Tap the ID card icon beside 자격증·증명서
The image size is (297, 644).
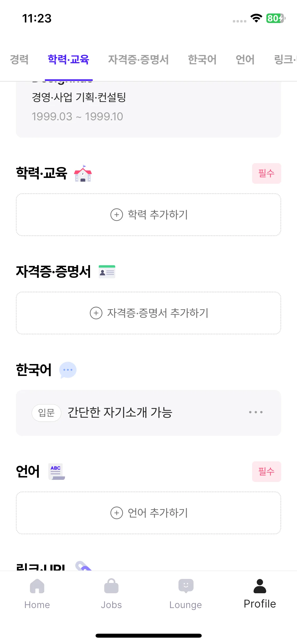click(x=107, y=272)
